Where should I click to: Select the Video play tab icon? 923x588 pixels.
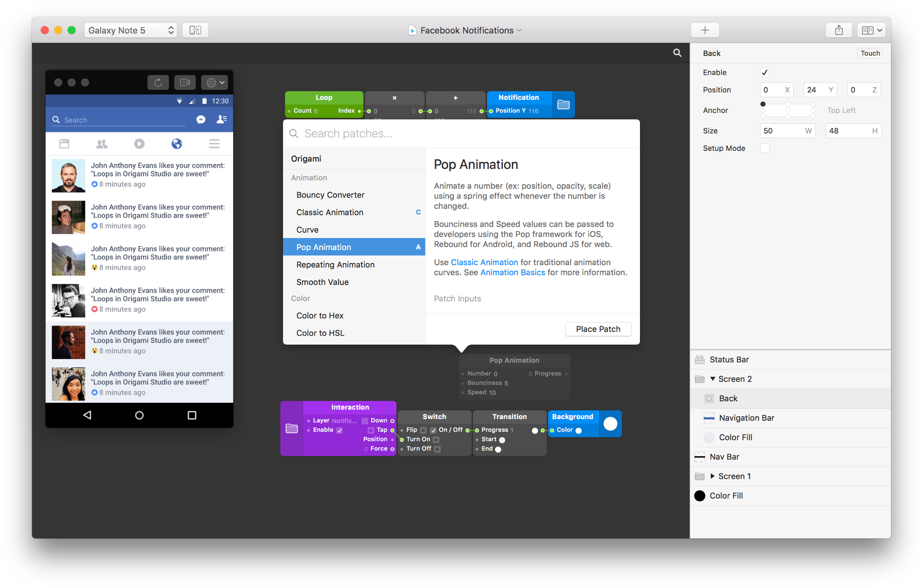click(139, 144)
